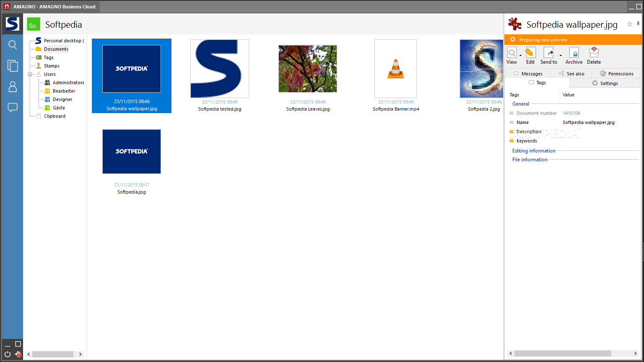Select Personal desktop in the tree
This screenshot has width=644, height=362.
(x=60, y=41)
